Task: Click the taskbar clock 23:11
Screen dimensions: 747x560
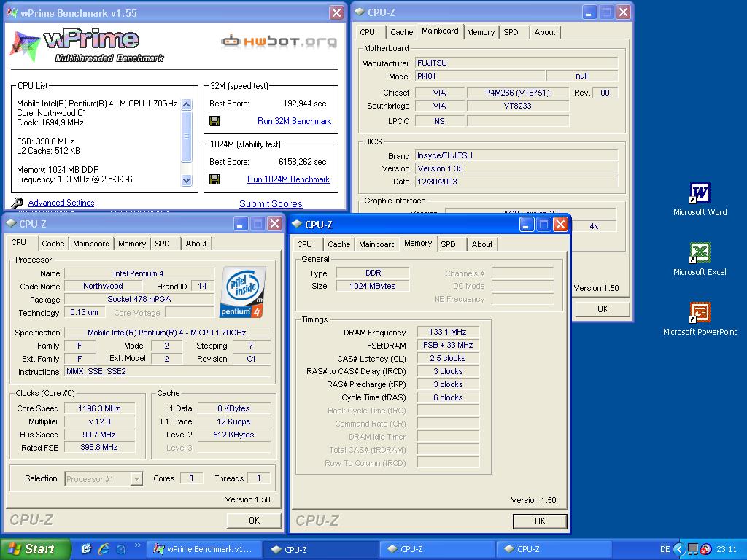Action: tap(727, 549)
